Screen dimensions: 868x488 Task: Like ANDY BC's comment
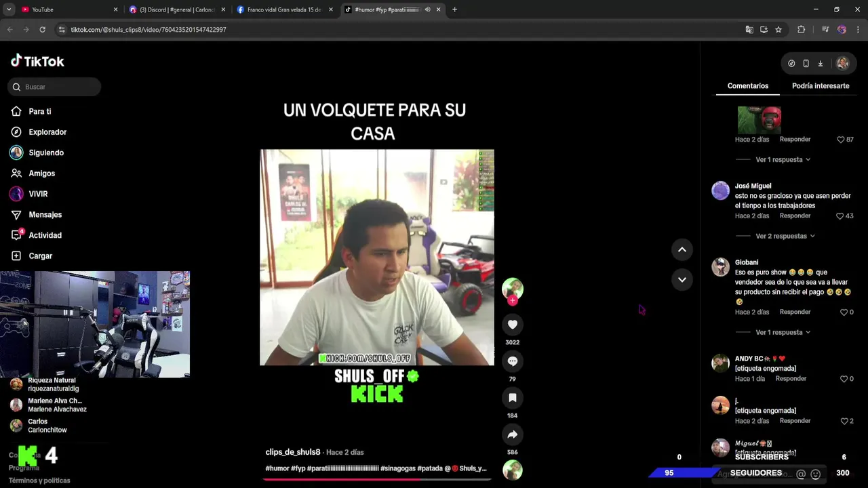click(844, 379)
